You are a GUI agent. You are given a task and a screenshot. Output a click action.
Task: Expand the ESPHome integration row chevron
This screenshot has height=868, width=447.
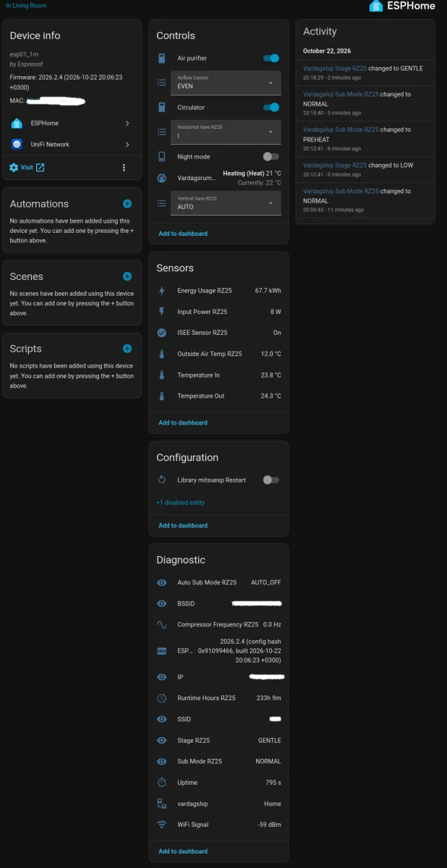pos(127,124)
